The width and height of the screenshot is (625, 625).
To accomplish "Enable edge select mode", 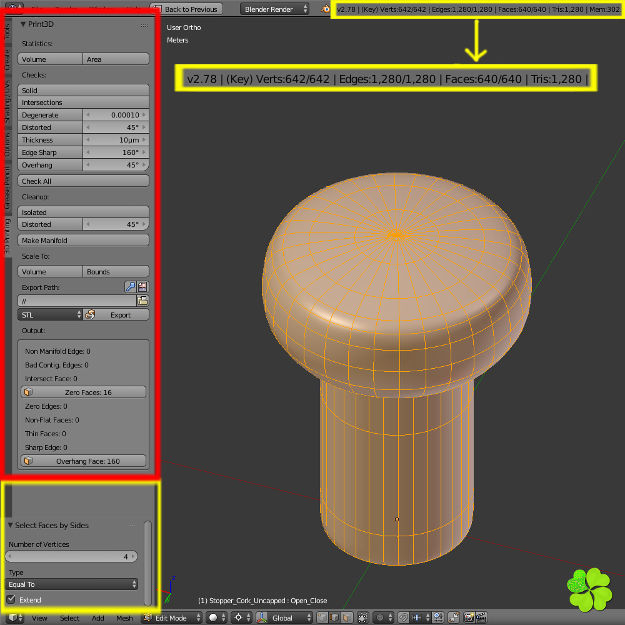I will [334, 618].
